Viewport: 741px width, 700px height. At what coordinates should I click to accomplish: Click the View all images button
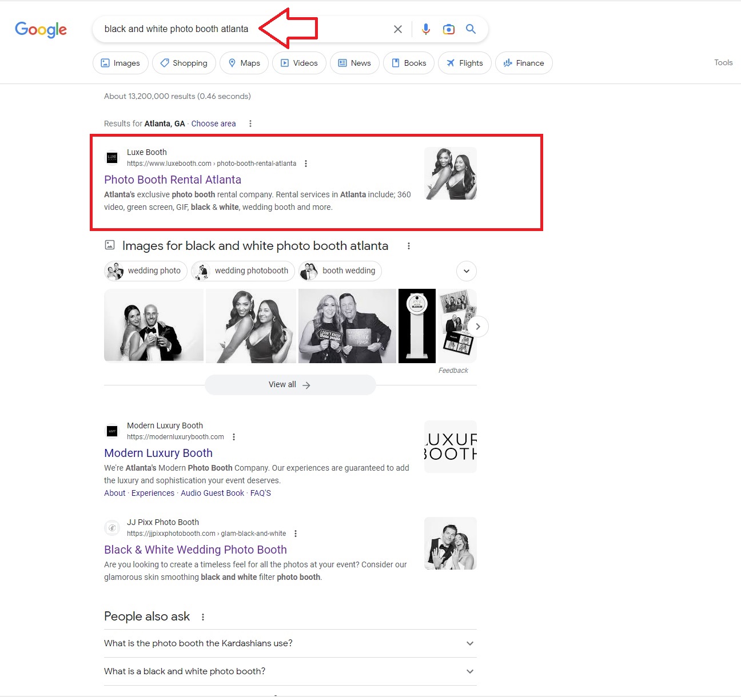point(290,385)
